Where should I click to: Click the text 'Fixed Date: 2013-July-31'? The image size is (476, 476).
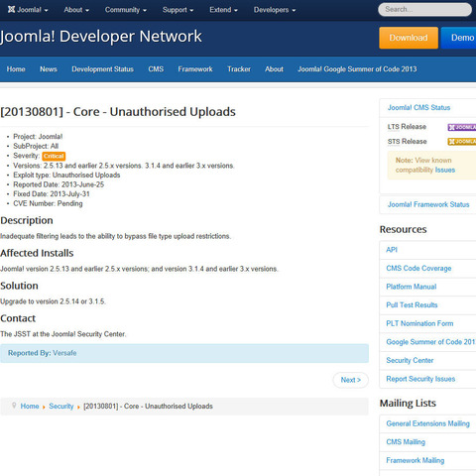[52, 194]
